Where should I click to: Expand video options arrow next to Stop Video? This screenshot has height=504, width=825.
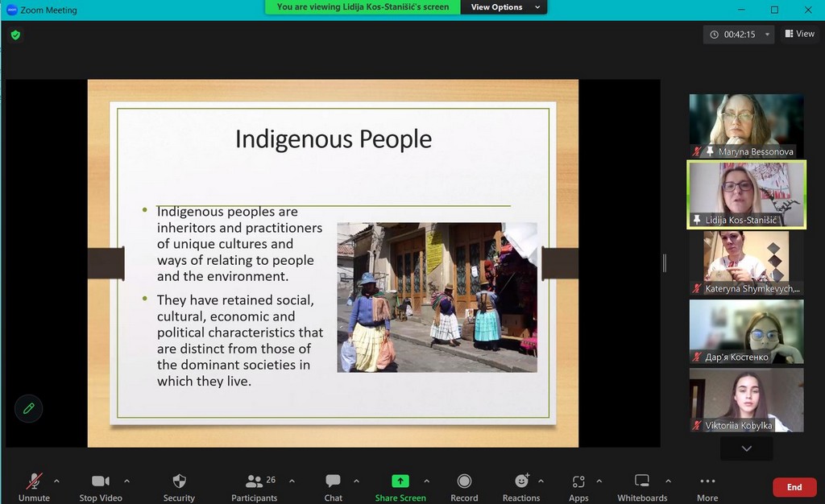pyautogui.click(x=126, y=481)
